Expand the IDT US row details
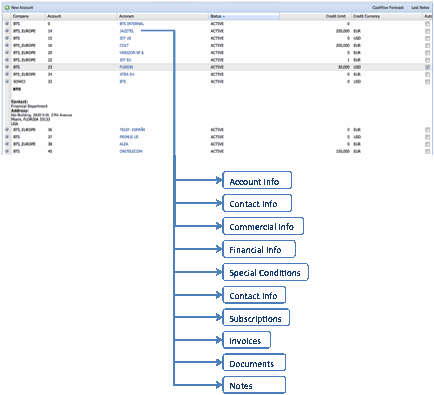Viewport: 434px width, 395px height. click(7, 38)
